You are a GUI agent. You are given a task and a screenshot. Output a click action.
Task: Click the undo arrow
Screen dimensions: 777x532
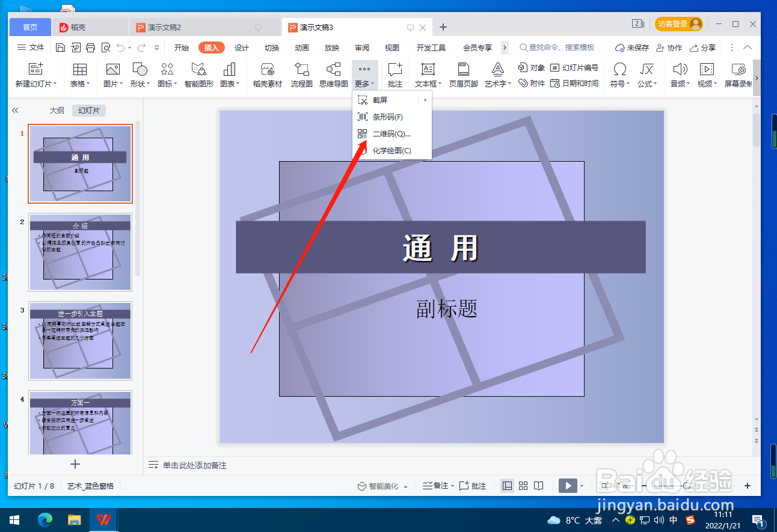click(x=120, y=47)
